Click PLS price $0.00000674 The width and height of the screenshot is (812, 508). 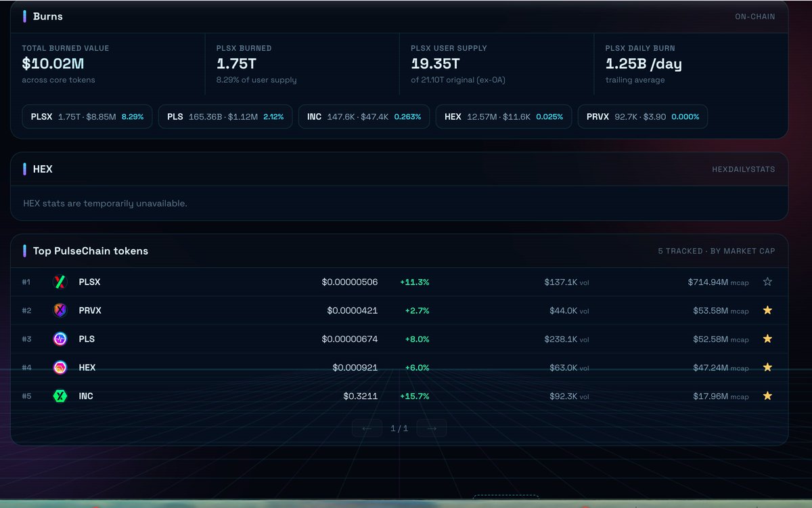[350, 339]
